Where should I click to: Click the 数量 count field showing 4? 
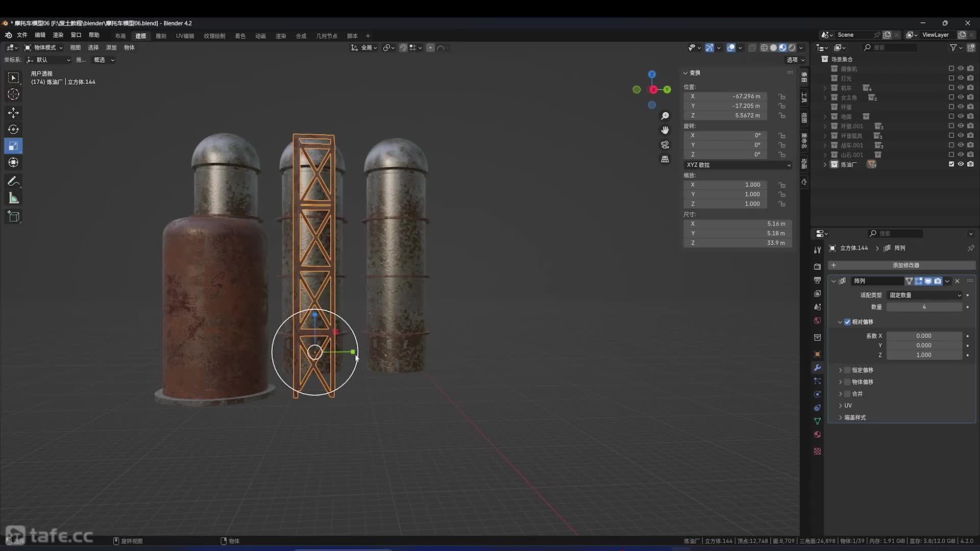(924, 307)
